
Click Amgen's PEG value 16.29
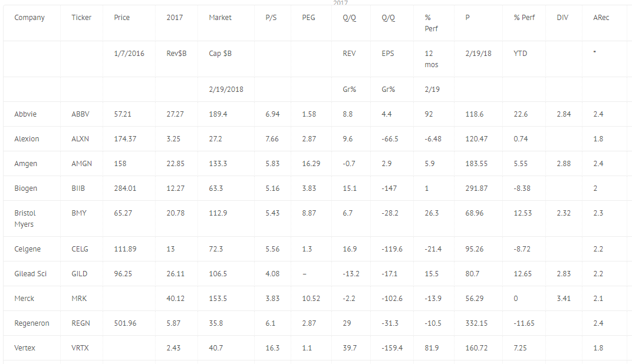(x=311, y=164)
